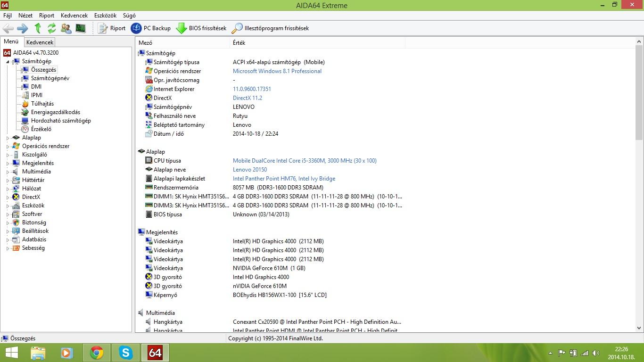
Task: Open the Eszközök menu in the menu bar
Action: pyautogui.click(x=105, y=16)
